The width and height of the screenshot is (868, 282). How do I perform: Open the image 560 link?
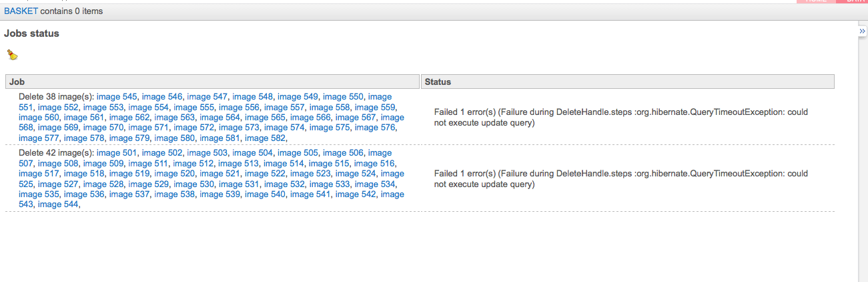[x=39, y=118]
